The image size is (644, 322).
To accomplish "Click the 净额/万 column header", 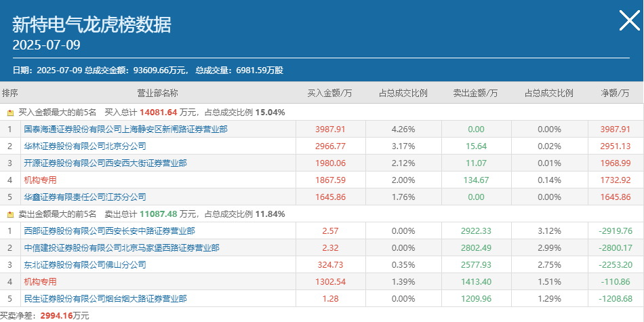I will [x=615, y=94].
